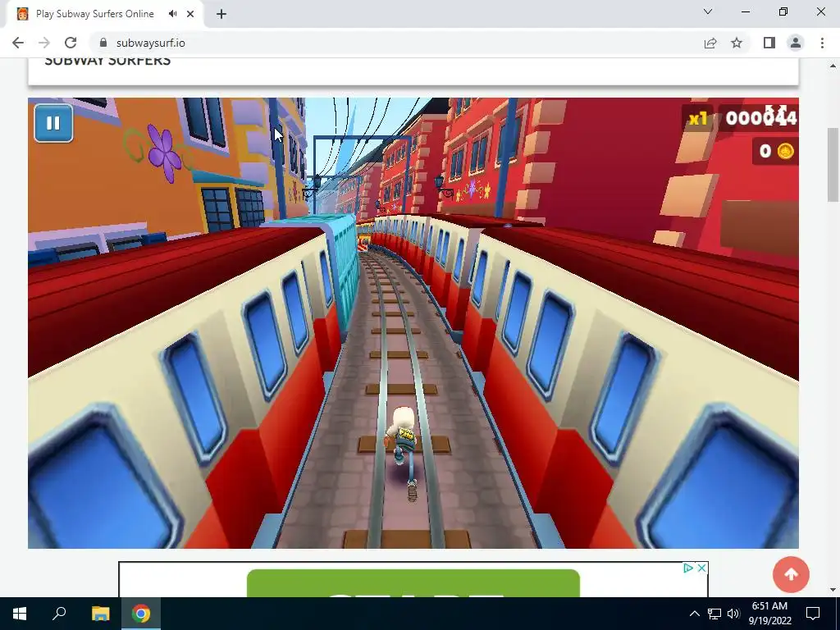Go back using the browser back arrow
This screenshot has height=630, width=840.
(18, 43)
